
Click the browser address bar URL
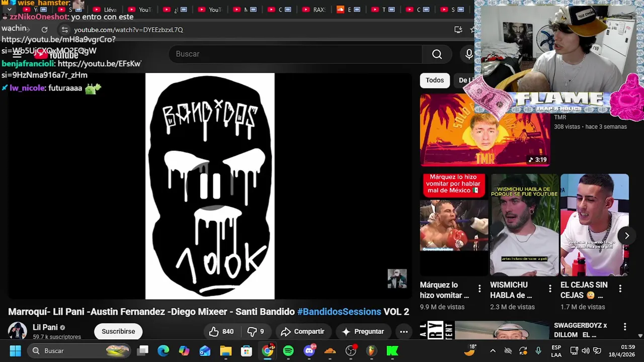point(128,30)
